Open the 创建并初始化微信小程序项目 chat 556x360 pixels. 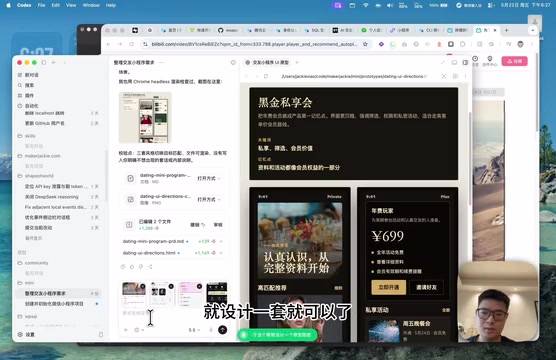tap(59, 304)
